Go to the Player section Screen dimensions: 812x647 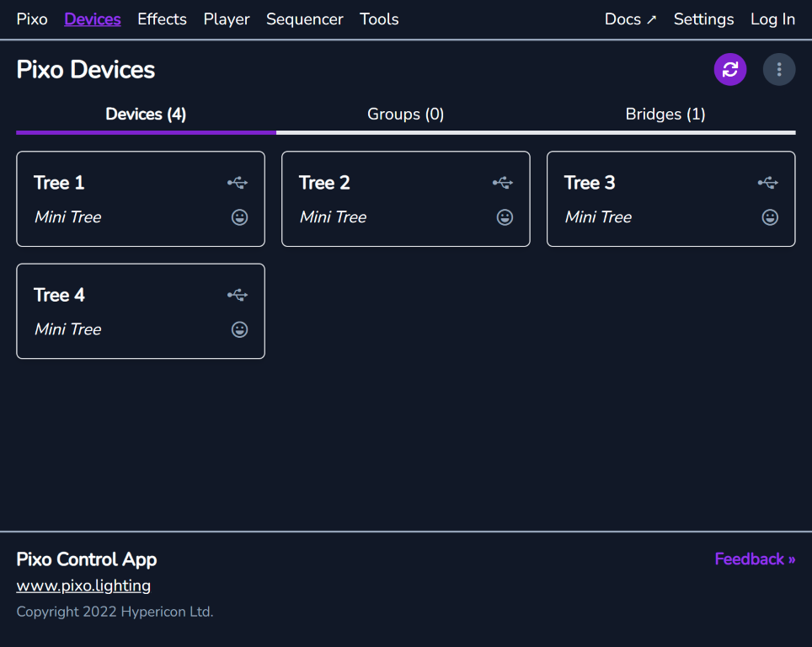point(226,19)
